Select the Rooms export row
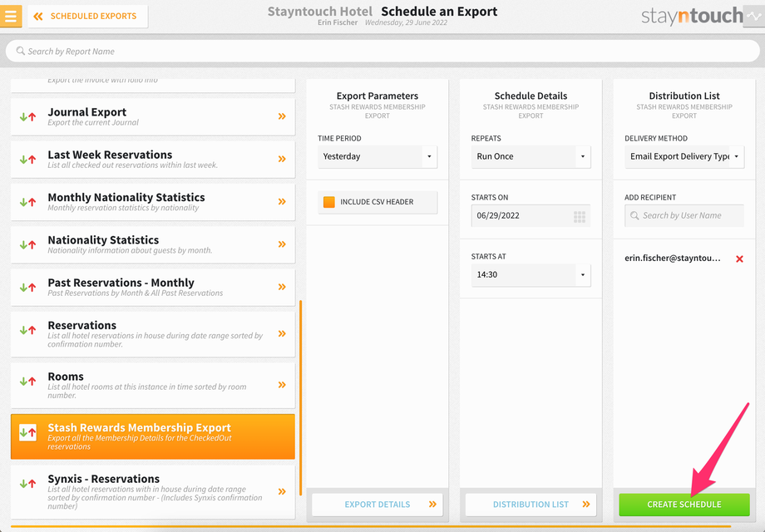 pos(153,385)
